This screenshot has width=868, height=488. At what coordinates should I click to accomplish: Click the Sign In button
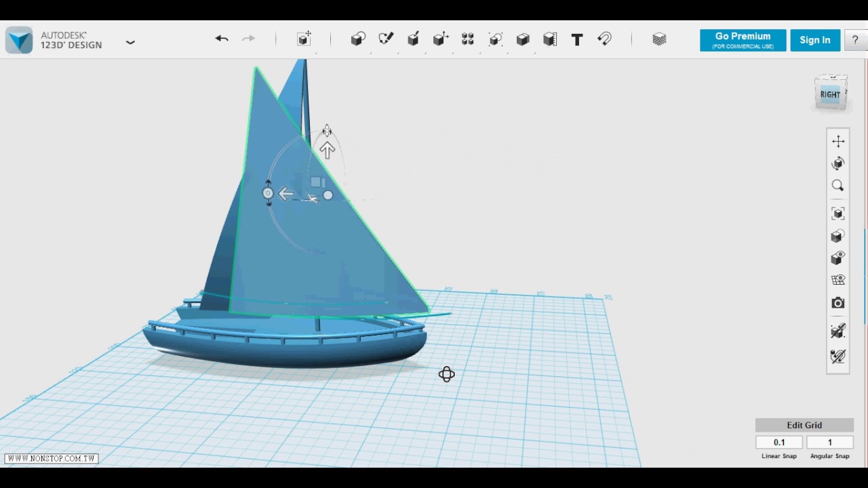pyautogui.click(x=815, y=40)
